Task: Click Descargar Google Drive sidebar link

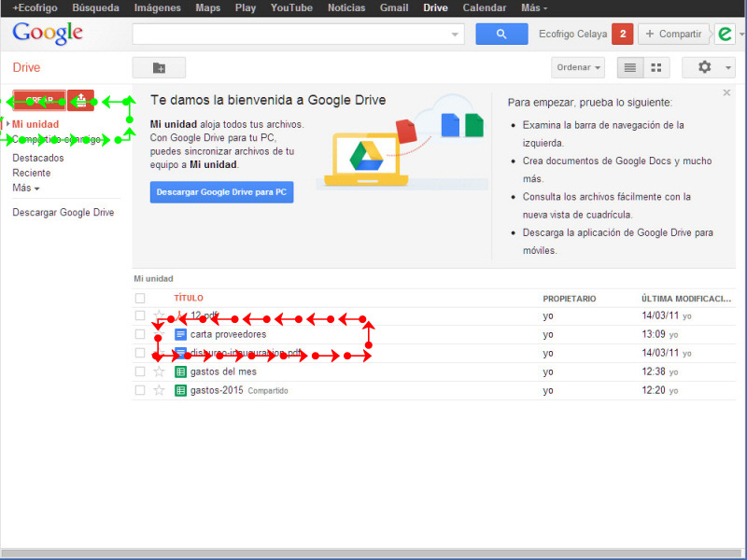Action: point(63,213)
